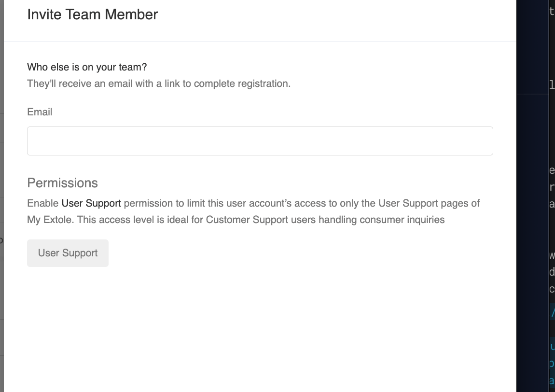Select 'They'll receive an email' helper text

[159, 84]
